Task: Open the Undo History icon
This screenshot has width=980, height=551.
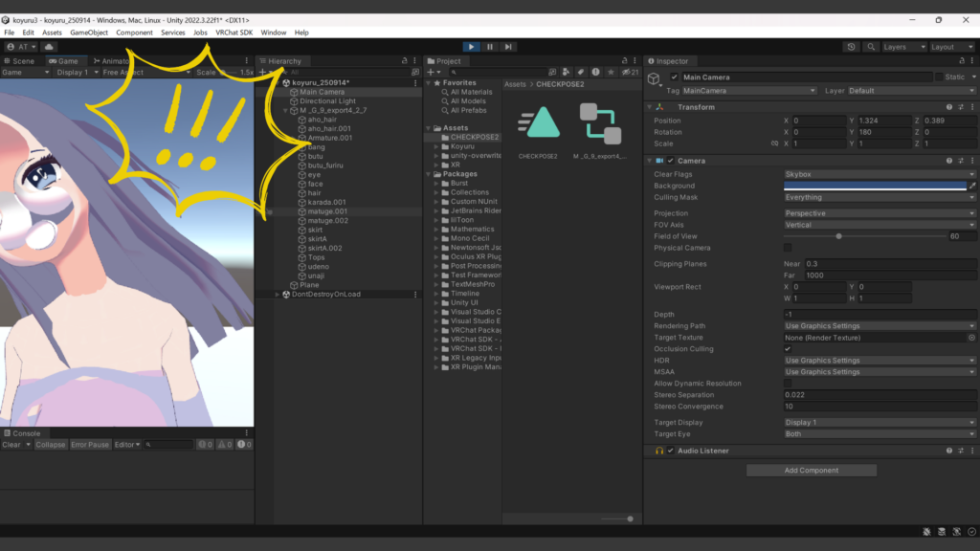Action: tap(852, 46)
